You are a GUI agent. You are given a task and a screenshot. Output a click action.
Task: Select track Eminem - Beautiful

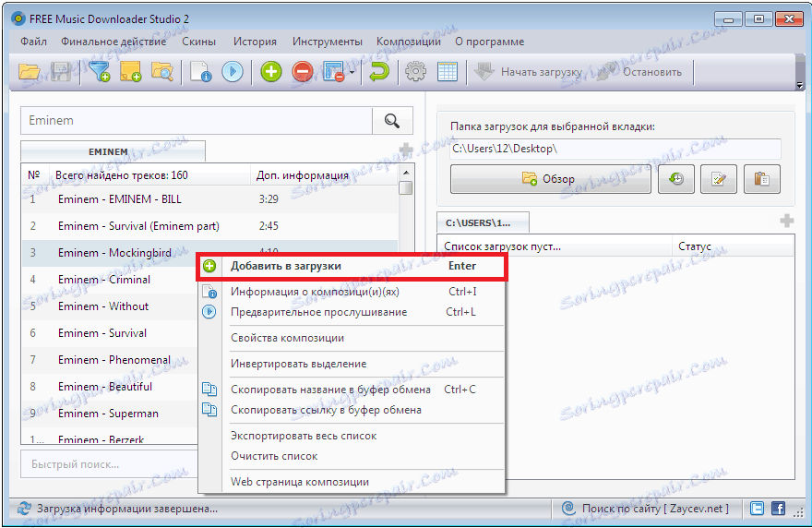pos(110,387)
